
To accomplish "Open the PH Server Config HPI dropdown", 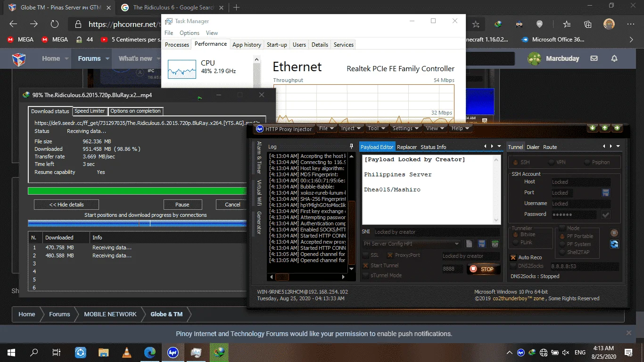I will [x=457, y=244].
